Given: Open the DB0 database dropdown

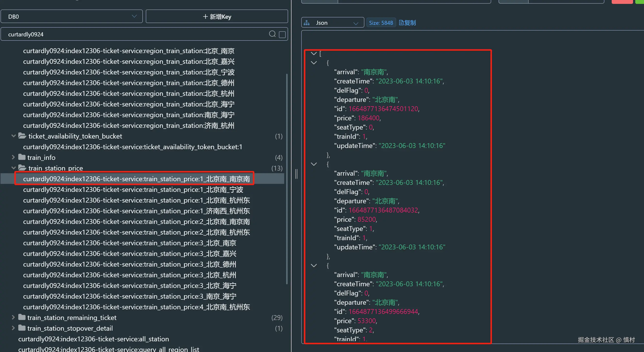Looking at the screenshot, I should coord(72,16).
